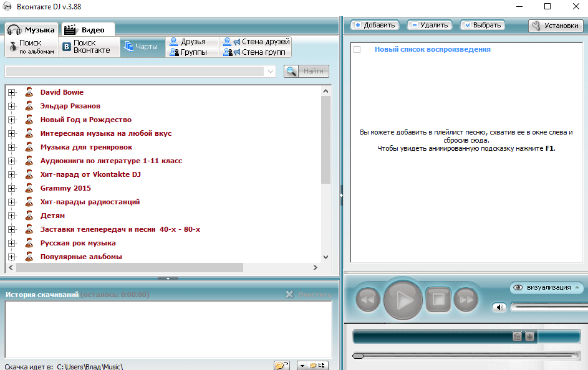Click the Найти search button

click(306, 71)
